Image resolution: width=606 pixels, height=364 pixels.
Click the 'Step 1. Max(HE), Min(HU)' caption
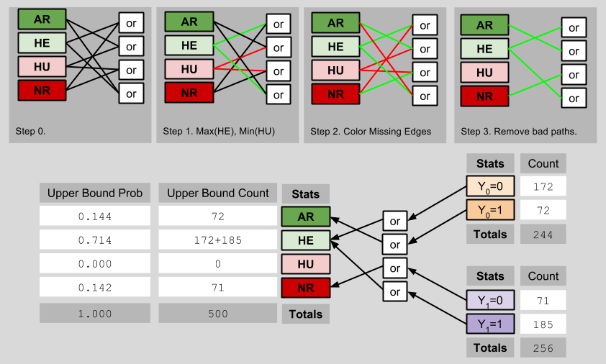[219, 132]
